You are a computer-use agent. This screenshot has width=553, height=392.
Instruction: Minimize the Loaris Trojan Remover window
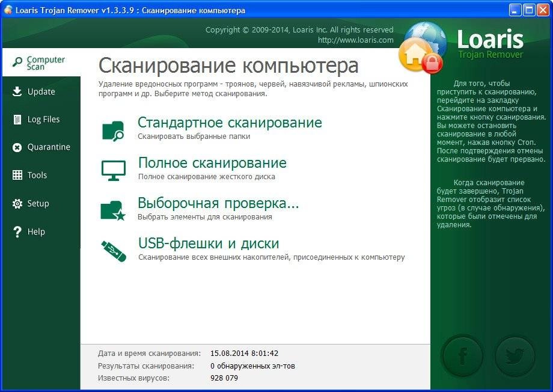coord(515,10)
